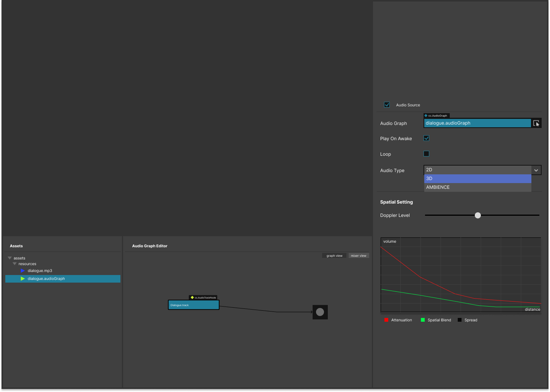Collapse the assets tree triangle
The width and height of the screenshot is (550, 392).
pyautogui.click(x=9, y=258)
